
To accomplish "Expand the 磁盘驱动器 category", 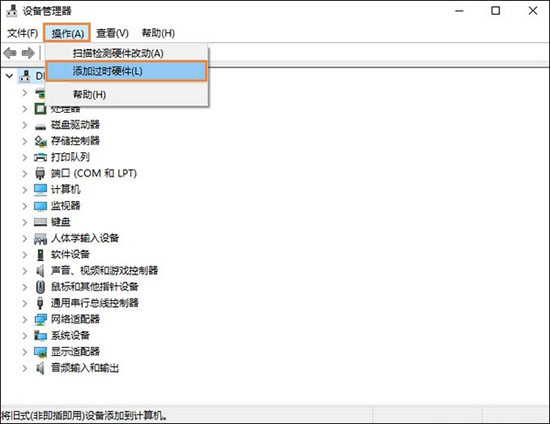I will [x=25, y=125].
